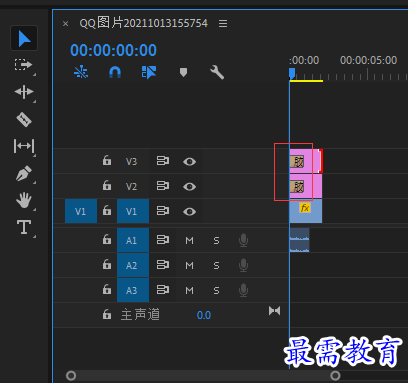The image size is (408, 383).
Task: Click right handle of zoom scrollbar
Action: coord(335,376)
